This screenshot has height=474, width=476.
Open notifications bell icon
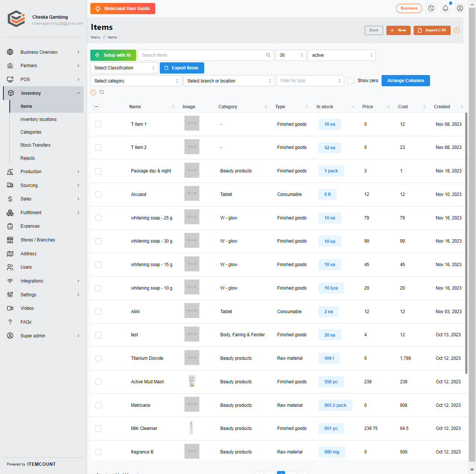(x=445, y=8)
